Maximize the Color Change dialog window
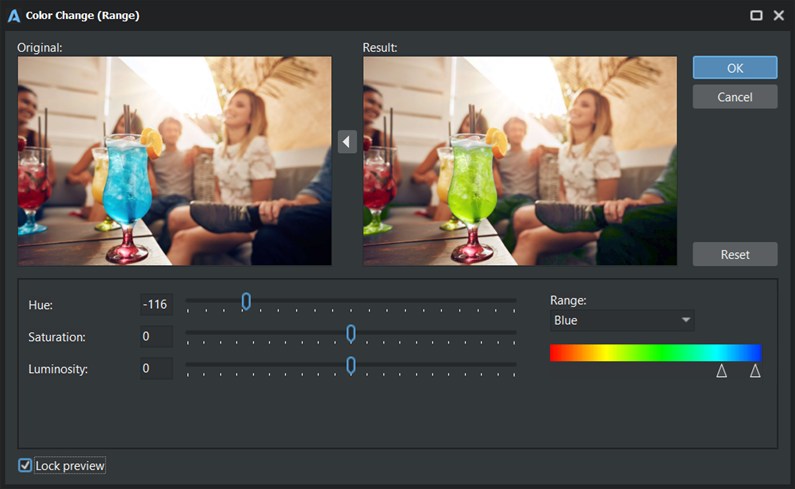 756,15
